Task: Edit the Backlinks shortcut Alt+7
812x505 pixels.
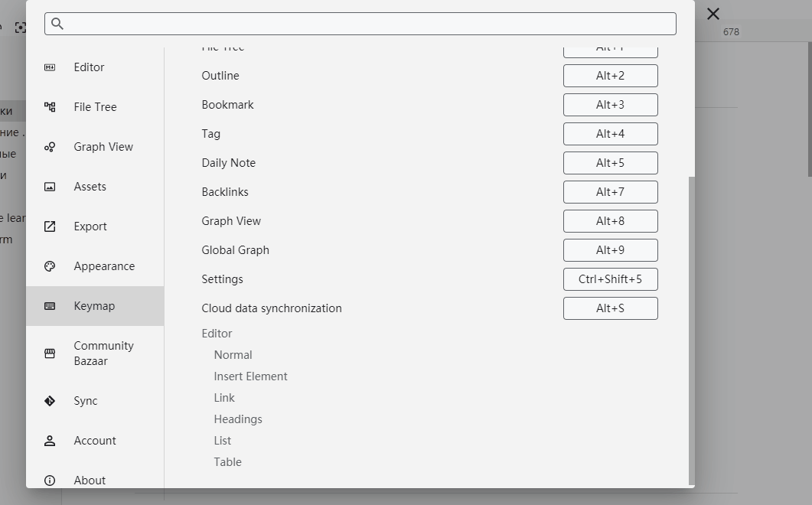Action: click(611, 192)
